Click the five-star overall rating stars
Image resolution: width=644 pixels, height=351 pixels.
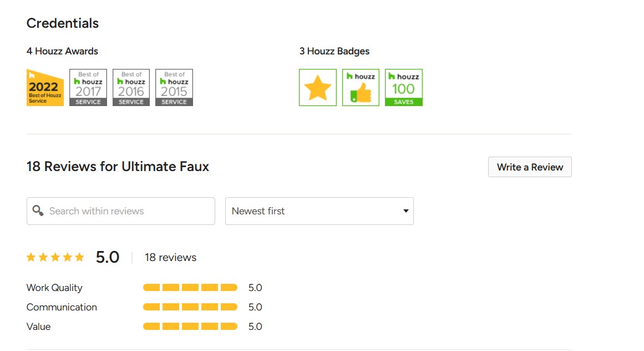click(55, 257)
